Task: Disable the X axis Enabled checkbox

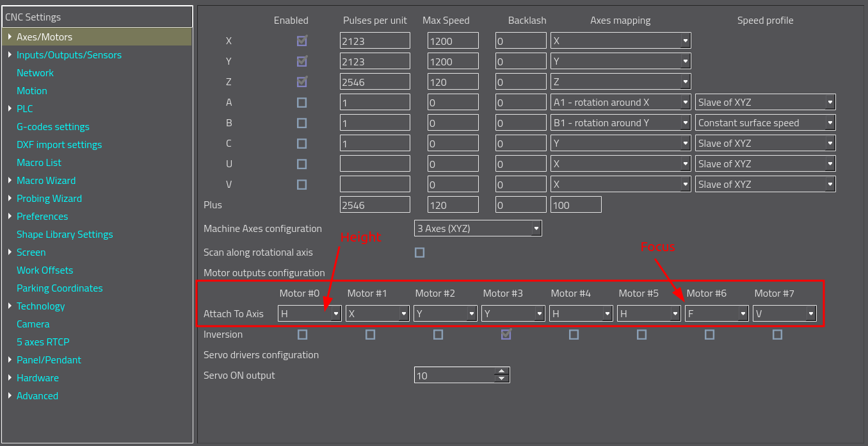Action: 301,41
